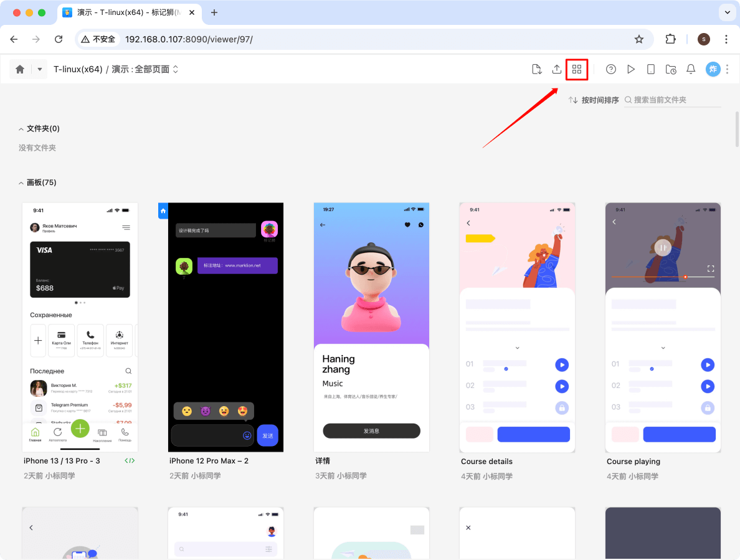
Task: Open the dropdown arrow next to home
Action: point(37,69)
